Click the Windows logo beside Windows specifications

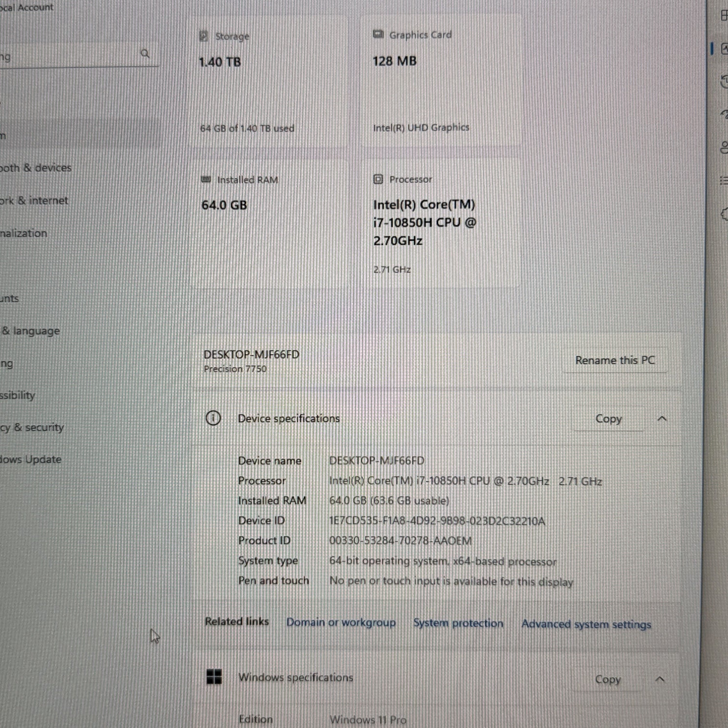[214, 676]
